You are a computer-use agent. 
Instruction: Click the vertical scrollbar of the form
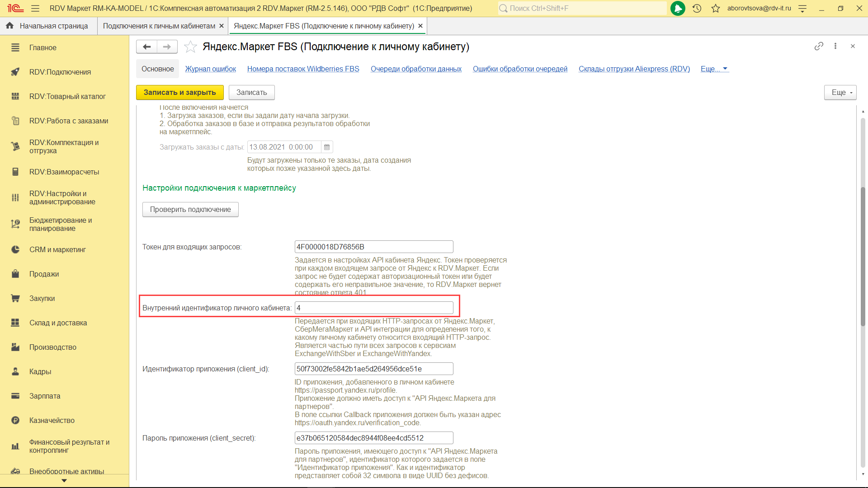(x=863, y=257)
